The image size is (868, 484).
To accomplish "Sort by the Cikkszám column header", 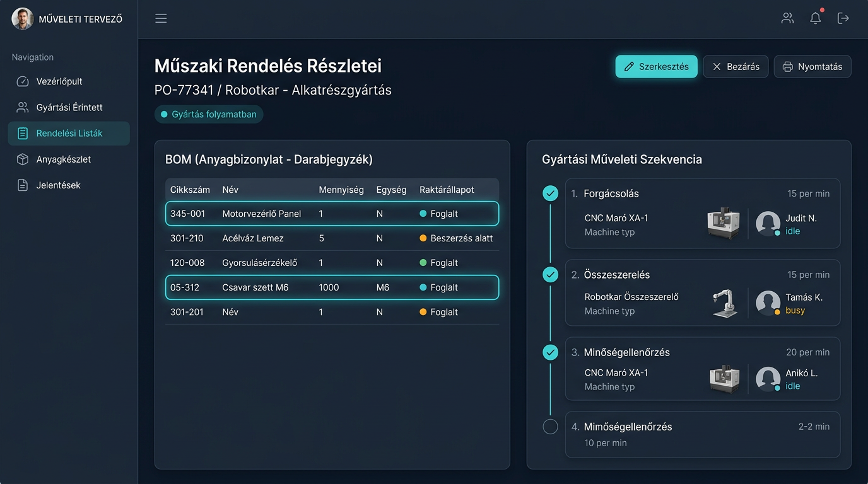I will click(190, 190).
